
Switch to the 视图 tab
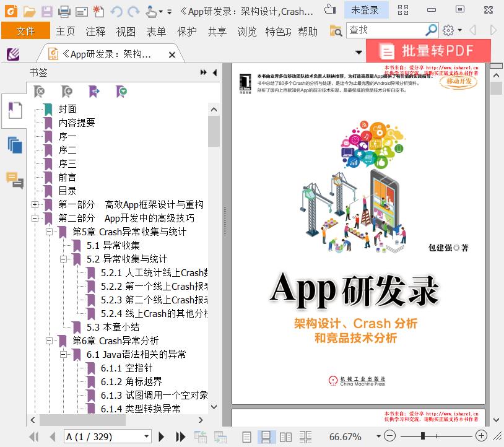(x=126, y=31)
